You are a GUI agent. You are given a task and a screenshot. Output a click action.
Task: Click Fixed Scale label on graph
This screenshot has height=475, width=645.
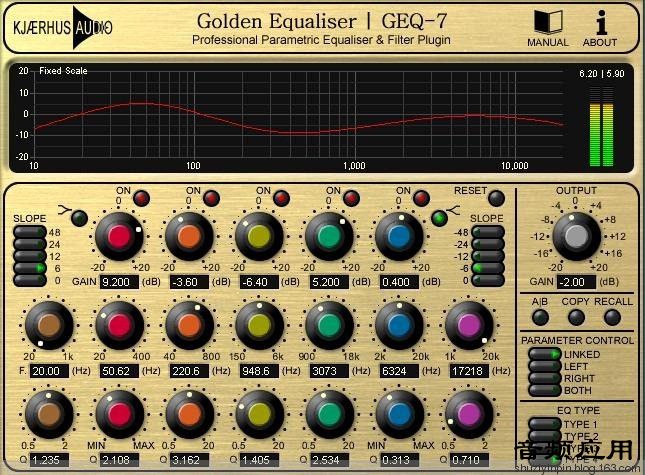pos(63,71)
